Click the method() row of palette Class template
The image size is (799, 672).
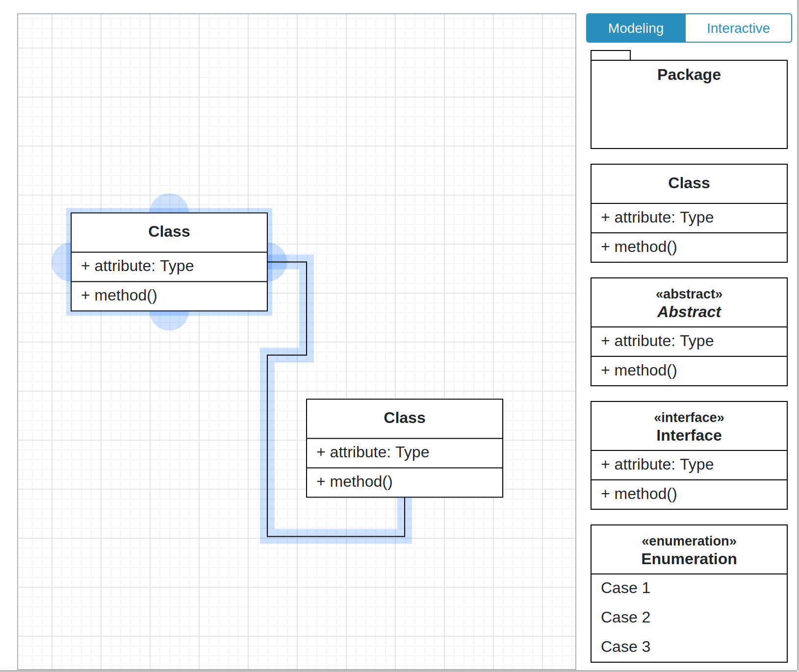[x=689, y=247]
